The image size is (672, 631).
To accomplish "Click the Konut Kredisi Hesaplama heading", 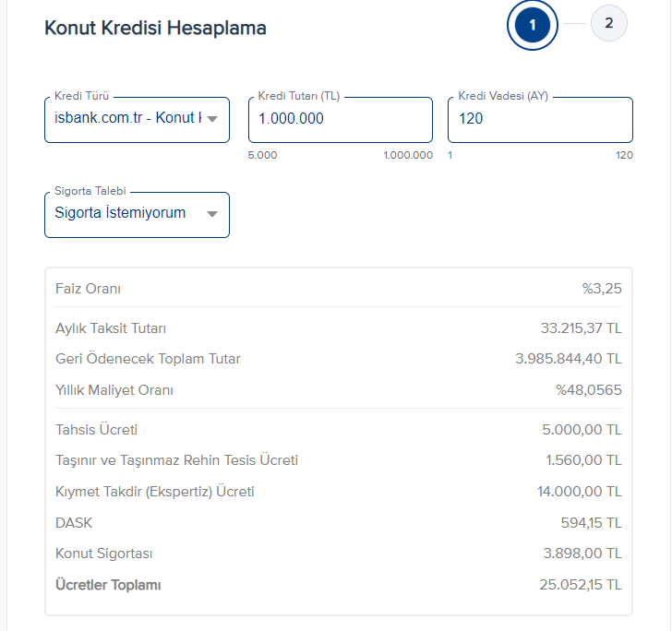I will 155,28.
